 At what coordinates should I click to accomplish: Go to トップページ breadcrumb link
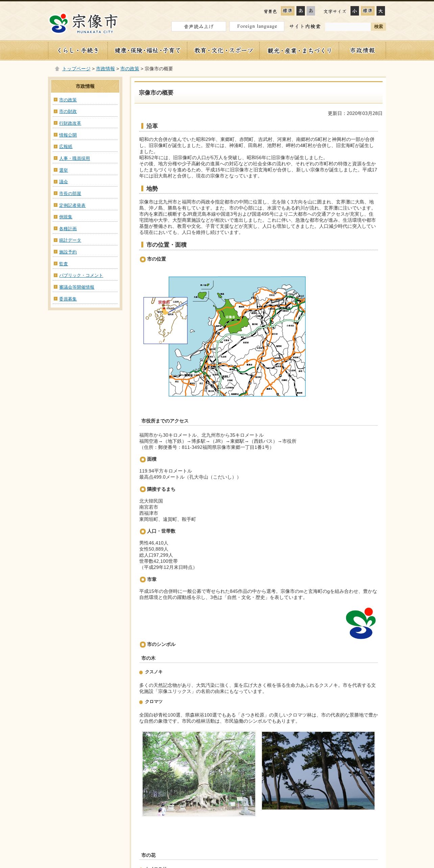(76, 69)
